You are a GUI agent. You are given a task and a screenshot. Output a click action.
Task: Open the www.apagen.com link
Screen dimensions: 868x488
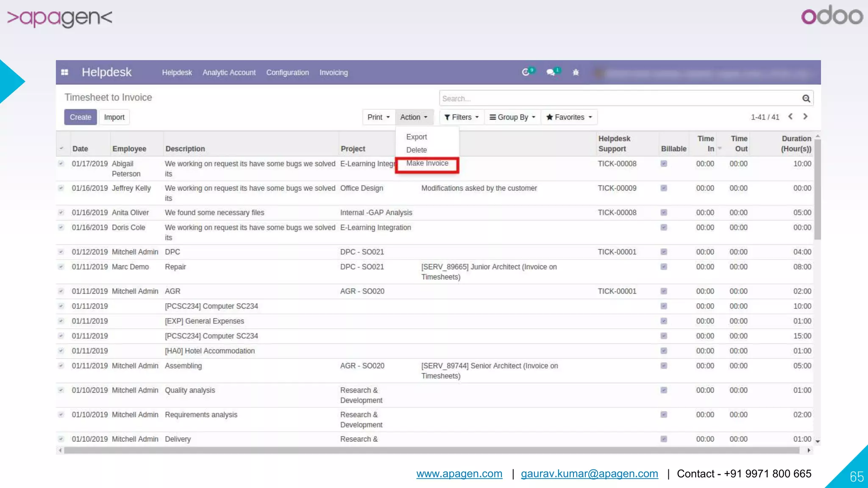coord(459,474)
